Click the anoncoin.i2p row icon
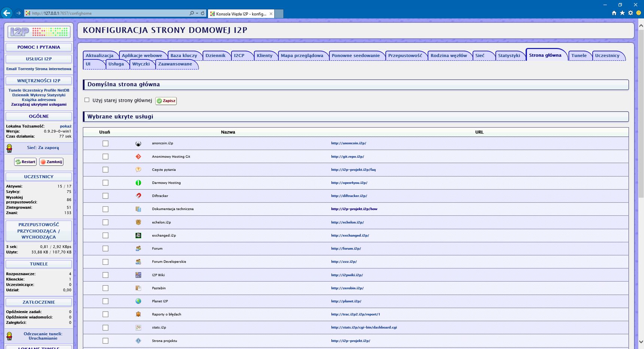 tap(138, 143)
